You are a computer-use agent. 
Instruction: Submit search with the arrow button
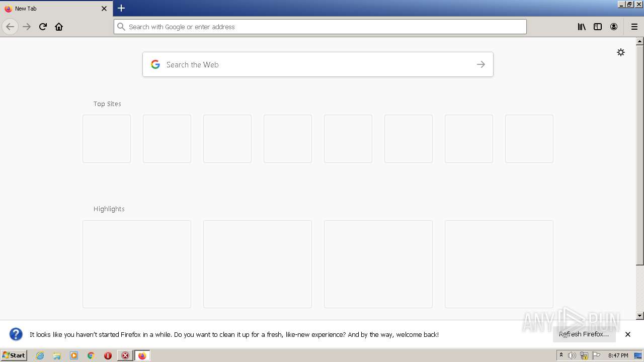[481, 64]
